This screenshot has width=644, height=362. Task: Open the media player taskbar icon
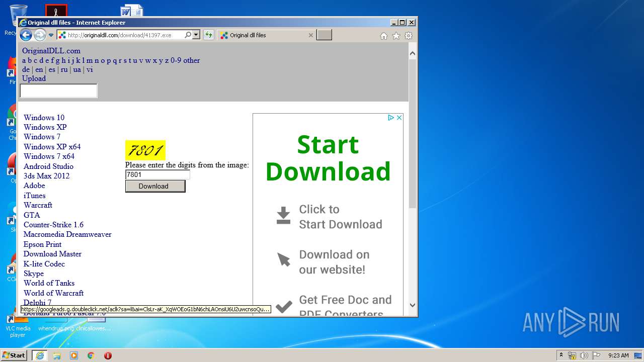click(74, 355)
